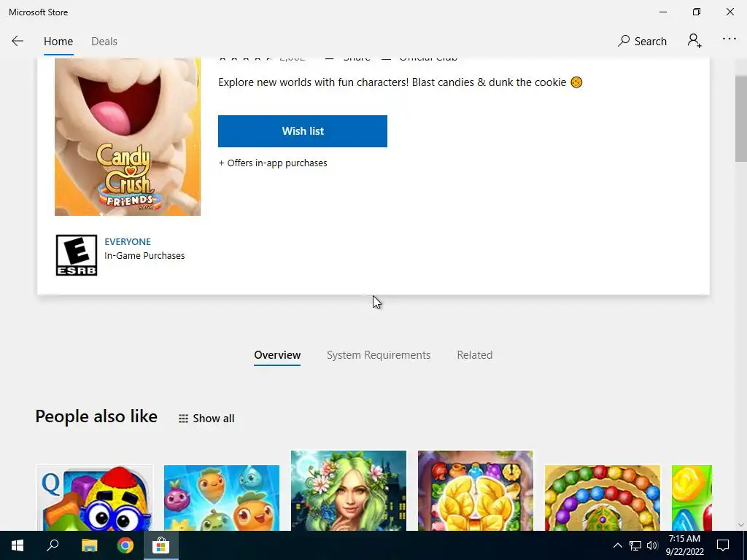The height and width of the screenshot is (560, 747).
Task: Click the ESRB rating badge
Action: [76, 255]
